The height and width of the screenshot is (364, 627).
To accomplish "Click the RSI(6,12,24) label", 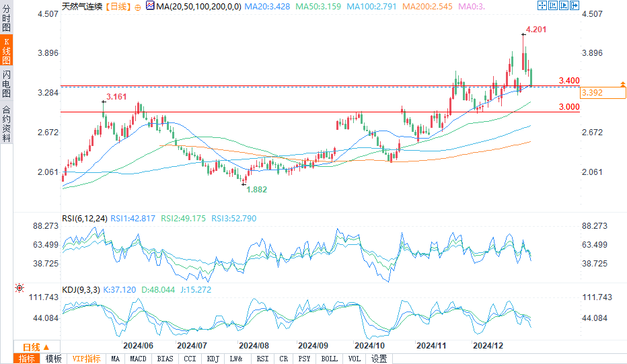I will [85, 219].
